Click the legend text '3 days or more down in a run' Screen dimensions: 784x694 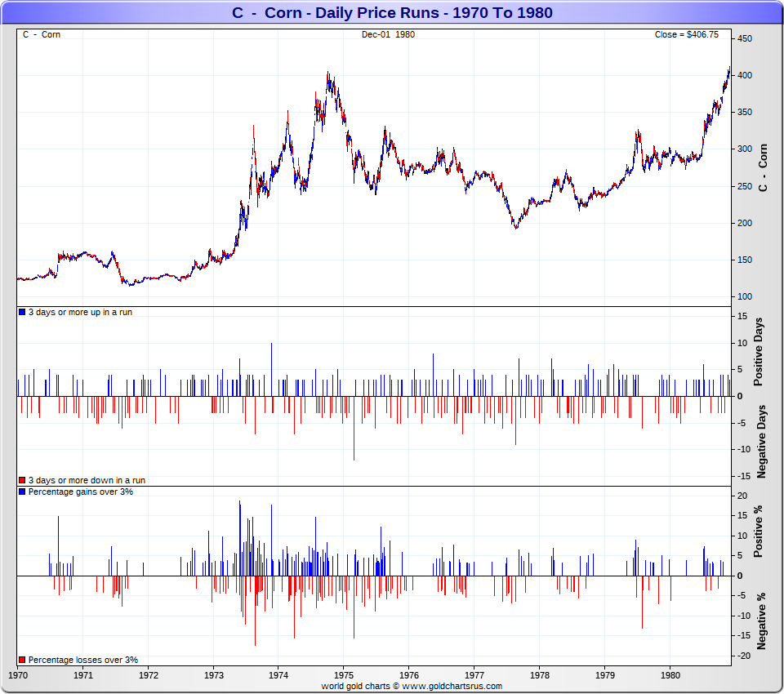coord(87,480)
